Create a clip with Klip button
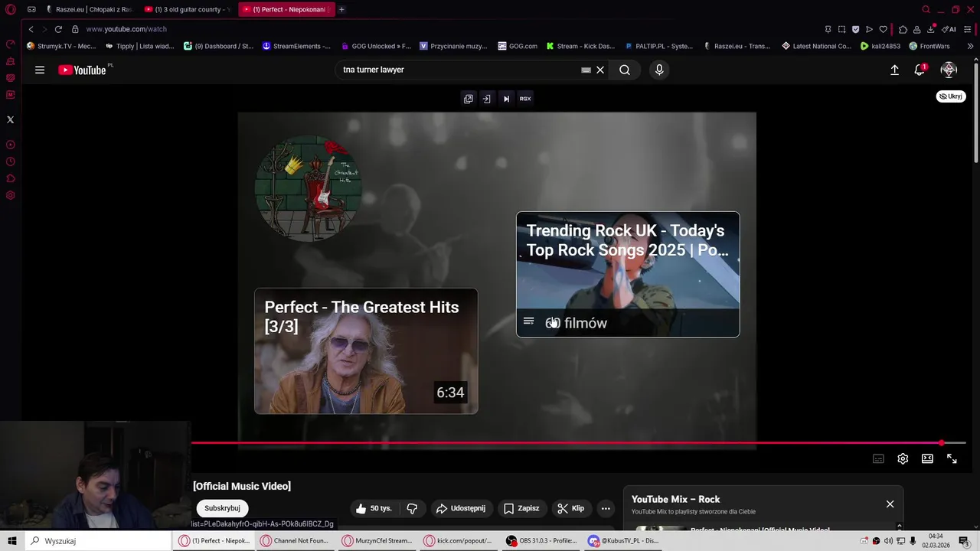The height and width of the screenshot is (551, 980). (570, 508)
